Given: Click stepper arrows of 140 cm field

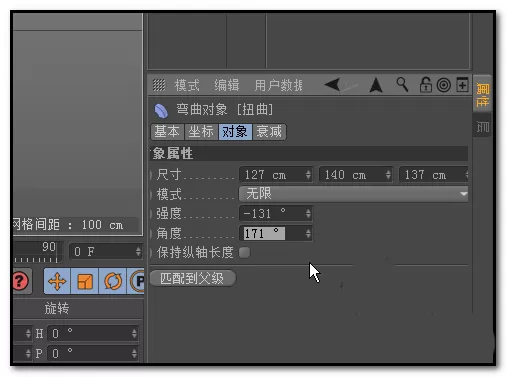Looking at the screenshot, I should (x=388, y=175).
